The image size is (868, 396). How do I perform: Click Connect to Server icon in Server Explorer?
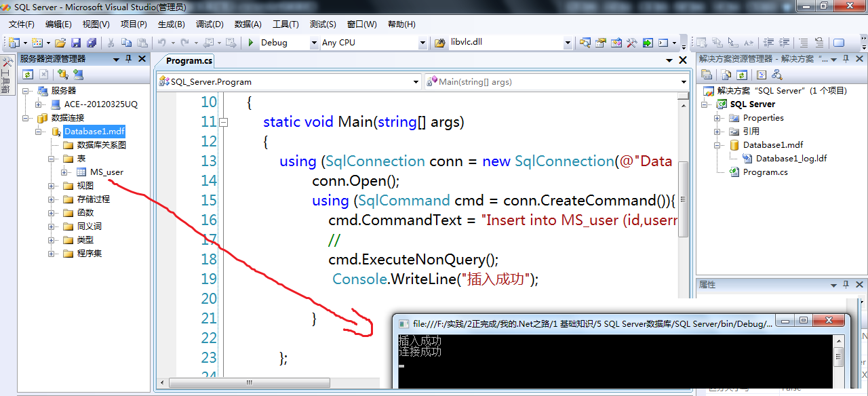coord(79,75)
